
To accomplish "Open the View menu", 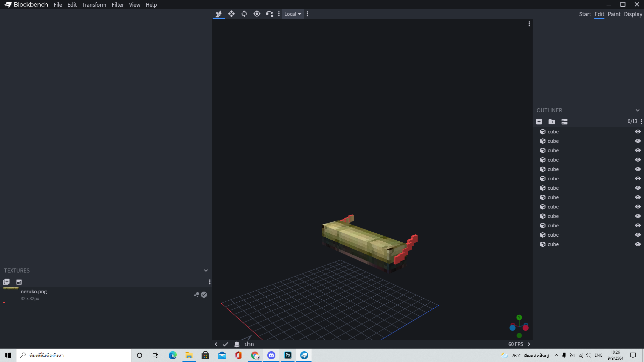I will coord(135,5).
